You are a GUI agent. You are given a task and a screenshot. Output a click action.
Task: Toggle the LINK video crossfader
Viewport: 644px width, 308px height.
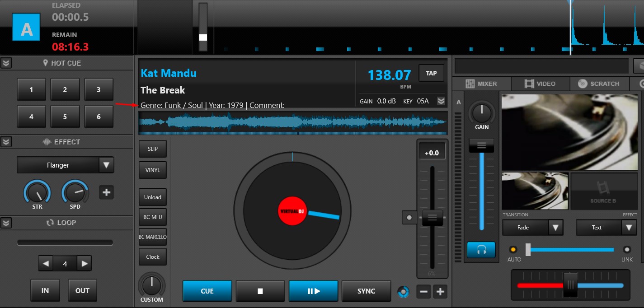[x=627, y=249]
